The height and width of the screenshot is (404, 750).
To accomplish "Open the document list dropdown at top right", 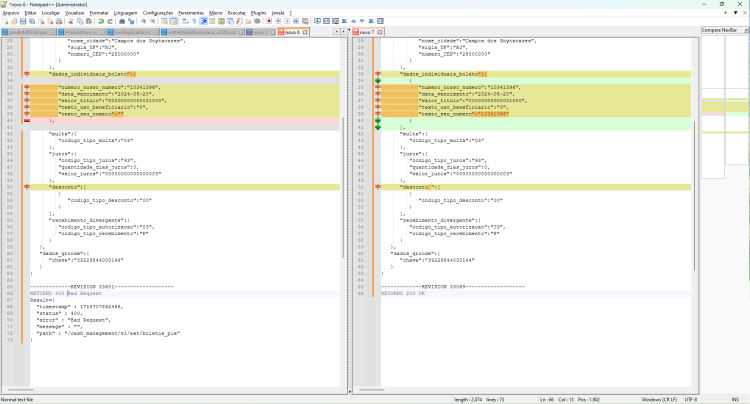I will click(735, 13).
